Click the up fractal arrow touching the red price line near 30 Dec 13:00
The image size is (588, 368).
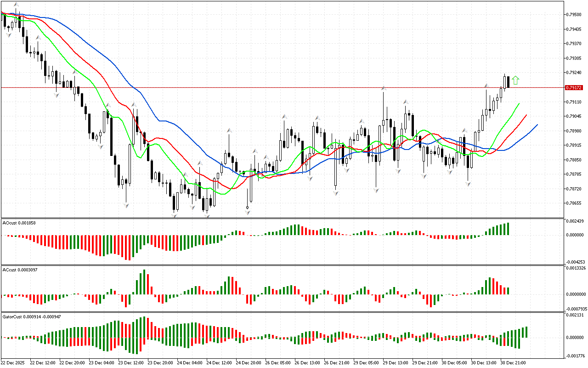486,86
